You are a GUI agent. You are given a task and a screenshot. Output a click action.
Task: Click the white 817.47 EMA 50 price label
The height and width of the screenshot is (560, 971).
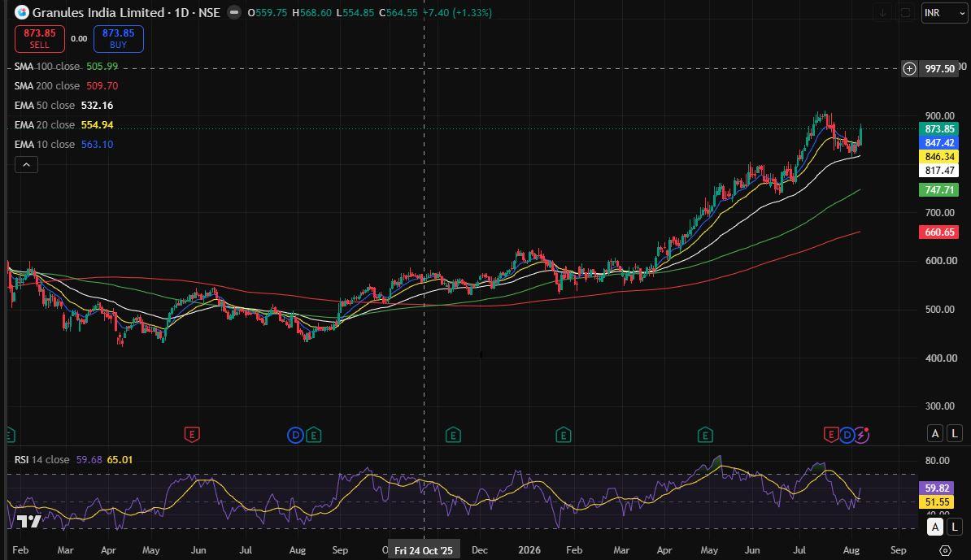coord(938,170)
